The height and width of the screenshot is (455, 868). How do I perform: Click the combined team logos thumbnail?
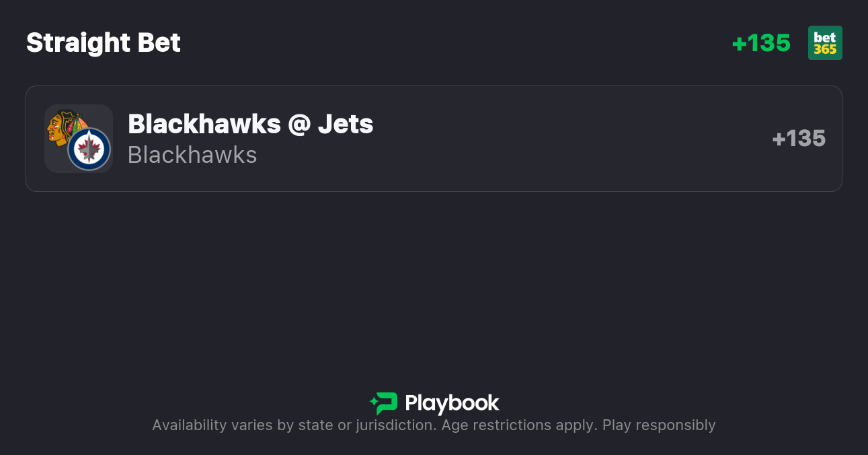click(78, 138)
